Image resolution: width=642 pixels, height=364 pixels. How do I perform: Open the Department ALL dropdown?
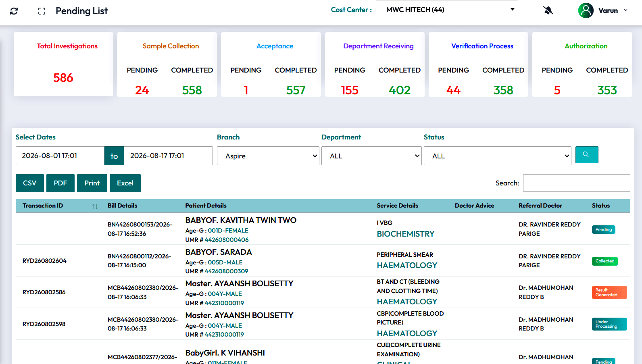point(371,156)
